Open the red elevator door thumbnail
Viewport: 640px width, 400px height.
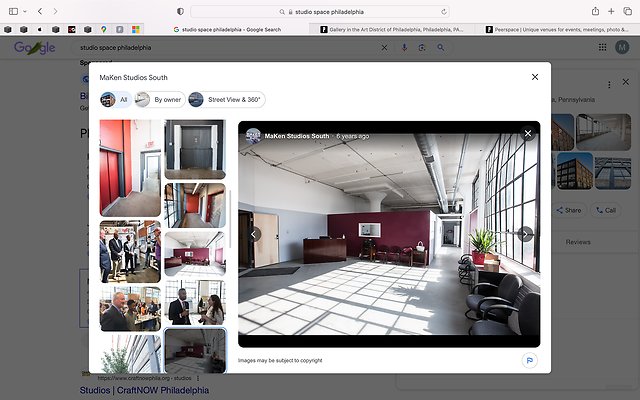(130, 167)
